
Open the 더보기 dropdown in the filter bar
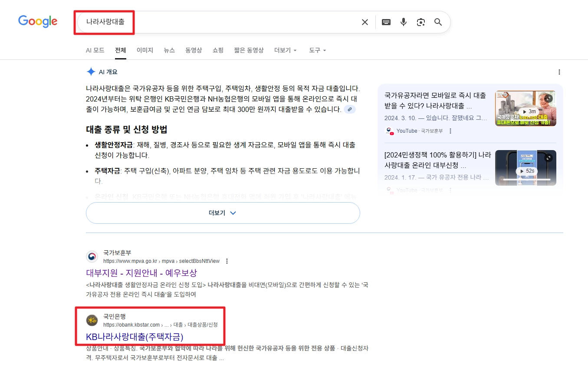(x=285, y=50)
